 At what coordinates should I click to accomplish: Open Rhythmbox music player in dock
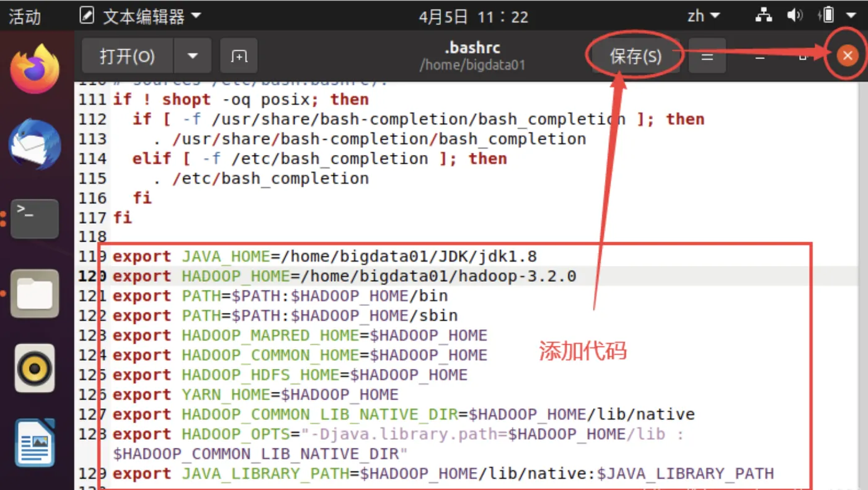(x=35, y=368)
